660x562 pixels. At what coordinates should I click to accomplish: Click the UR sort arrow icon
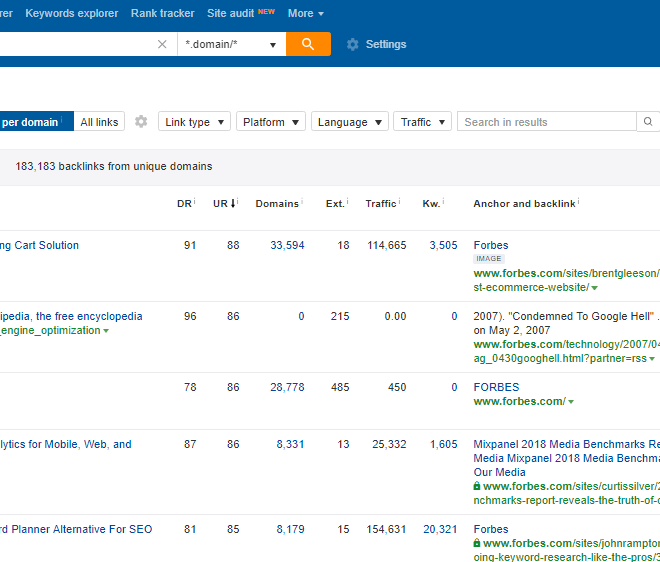tap(233, 203)
